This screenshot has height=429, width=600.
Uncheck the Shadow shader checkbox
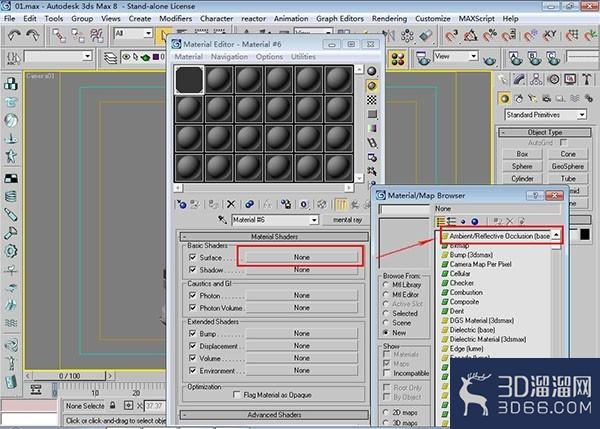pos(192,270)
